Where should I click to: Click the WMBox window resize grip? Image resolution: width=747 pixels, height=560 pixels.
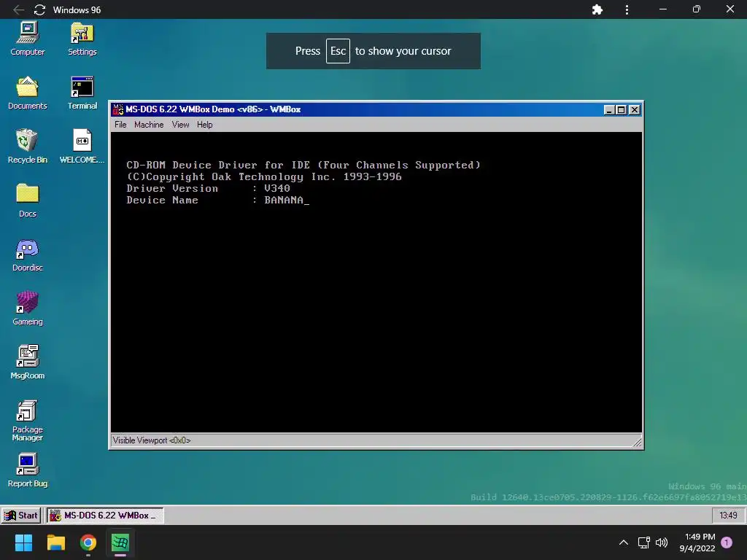tap(637, 441)
